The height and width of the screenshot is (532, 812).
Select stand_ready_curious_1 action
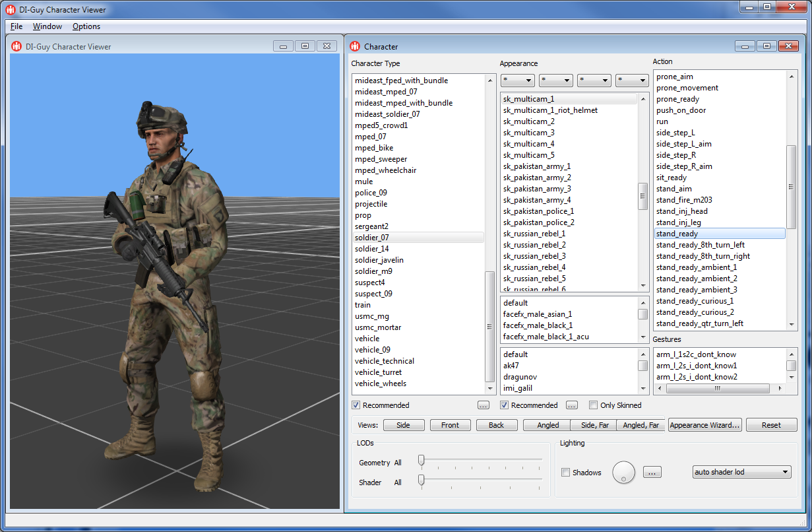tap(695, 301)
